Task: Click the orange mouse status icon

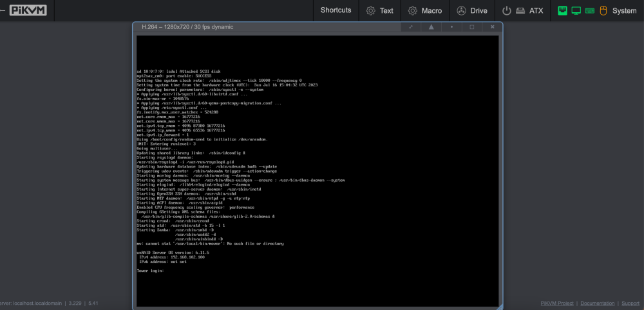Action: [x=603, y=11]
